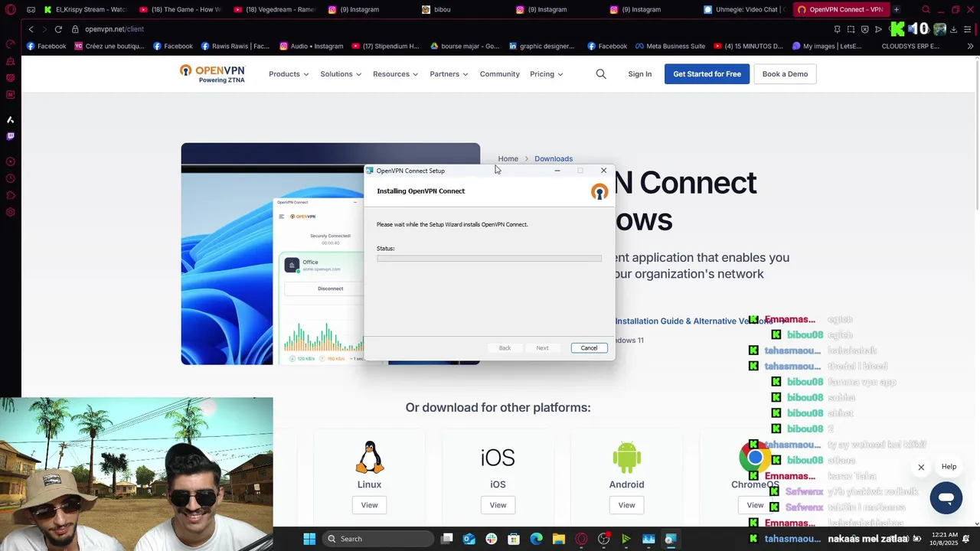
Task: Open Outlook from the taskbar
Action: (x=469, y=539)
